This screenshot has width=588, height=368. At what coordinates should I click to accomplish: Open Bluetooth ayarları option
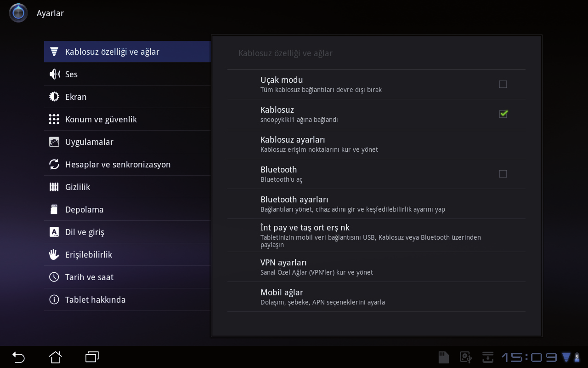tap(376, 204)
